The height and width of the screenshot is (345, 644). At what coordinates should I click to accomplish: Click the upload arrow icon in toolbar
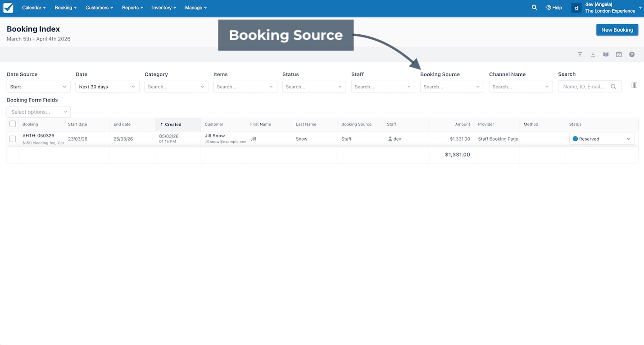click(x=580, y=55)
